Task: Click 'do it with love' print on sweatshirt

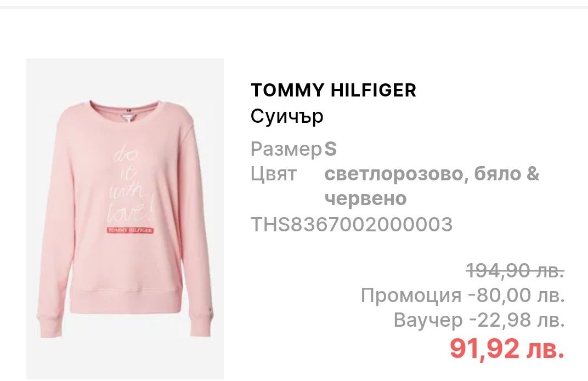Action: tap(130, 185)
